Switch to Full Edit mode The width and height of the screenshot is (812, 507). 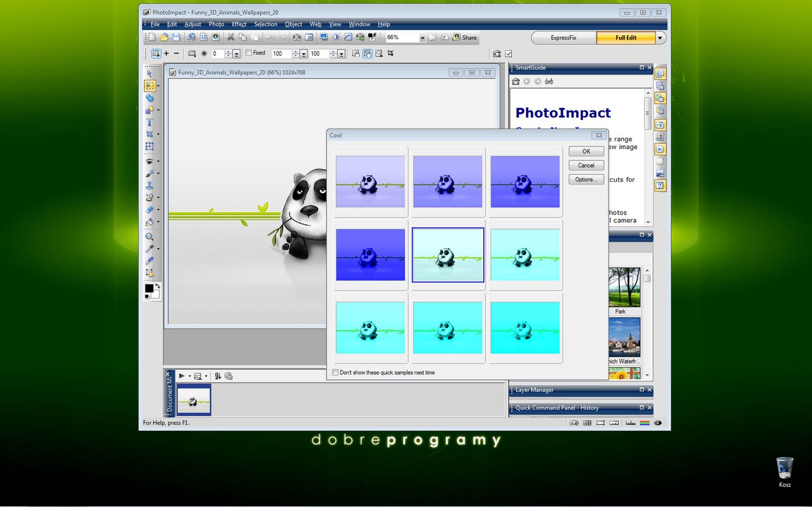(626, 38)
